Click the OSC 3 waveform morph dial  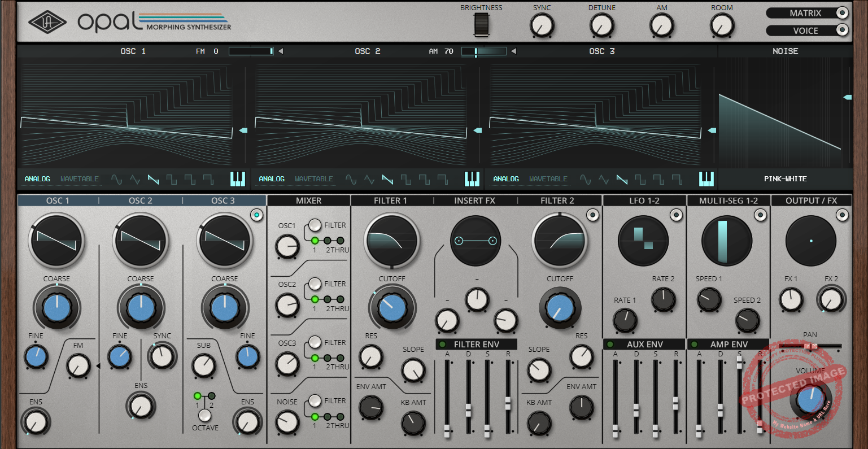point(225,241)
